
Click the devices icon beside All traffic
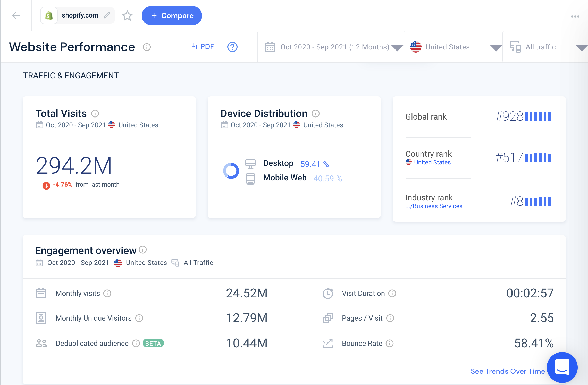point(515,47)
